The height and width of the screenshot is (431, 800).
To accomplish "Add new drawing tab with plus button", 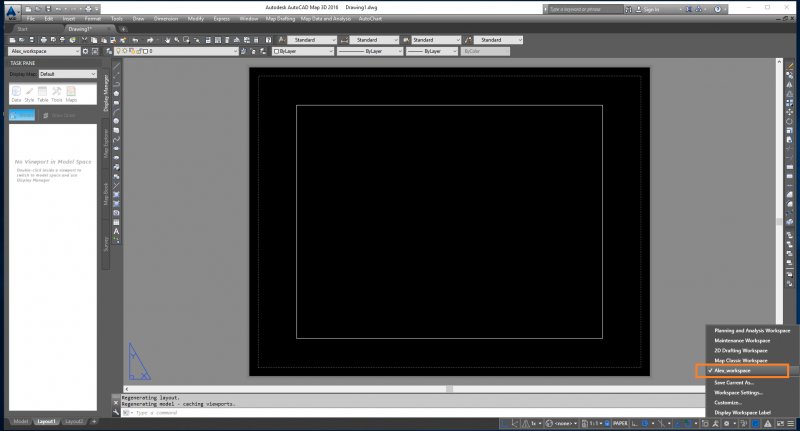I will pos(123,29).
